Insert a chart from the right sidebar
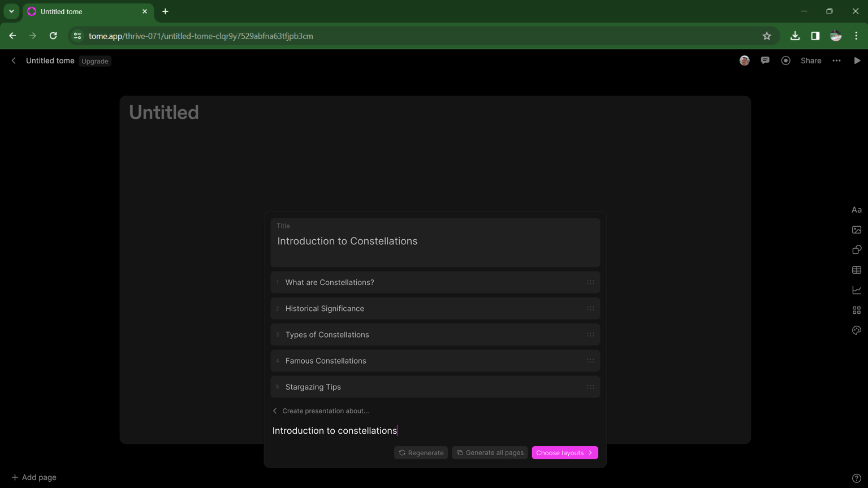The height and width of the screenshot is (488, 868). 856,290
